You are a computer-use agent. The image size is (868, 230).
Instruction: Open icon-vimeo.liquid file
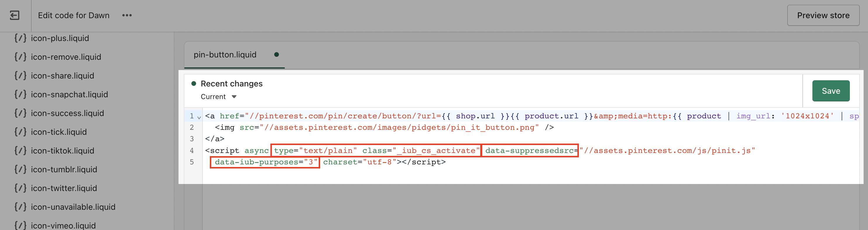click(x=63, y=225)
